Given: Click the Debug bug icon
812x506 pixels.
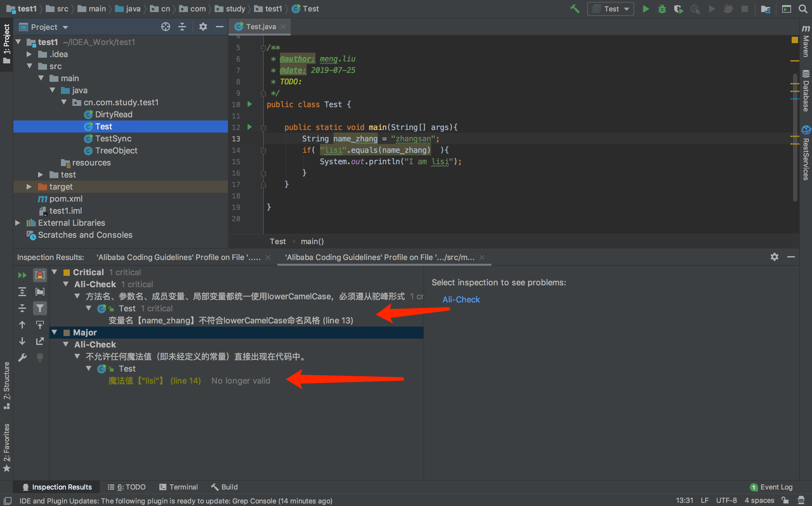Looking at the screenshot, I should (x=662, y=9).
